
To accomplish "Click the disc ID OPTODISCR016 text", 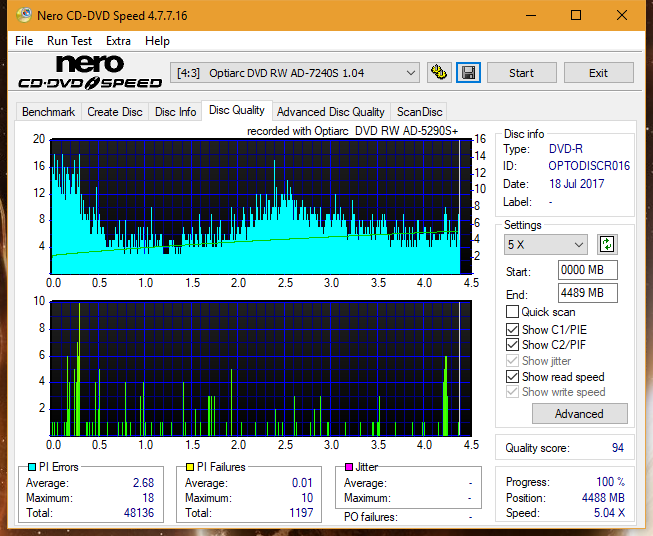I will [x=589, y=166].
